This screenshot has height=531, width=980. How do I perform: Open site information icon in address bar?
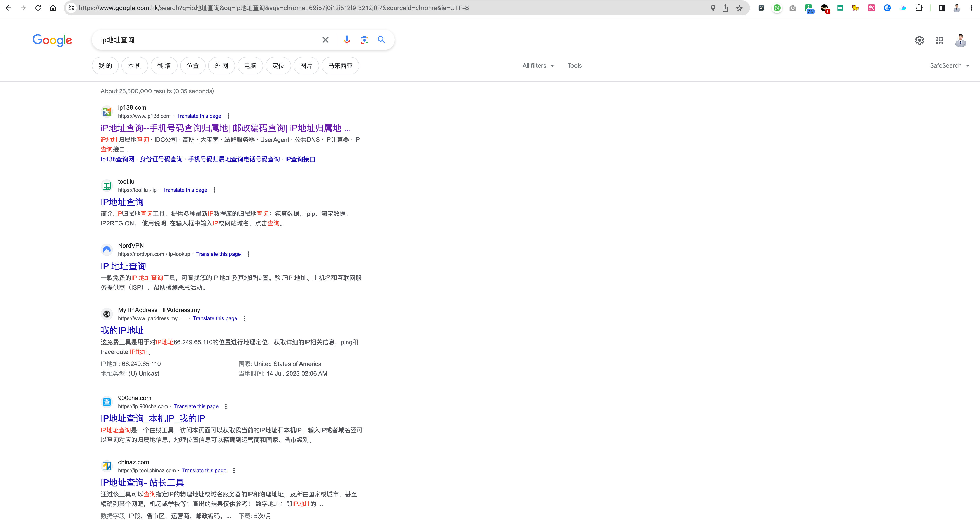tap(71, 8)
